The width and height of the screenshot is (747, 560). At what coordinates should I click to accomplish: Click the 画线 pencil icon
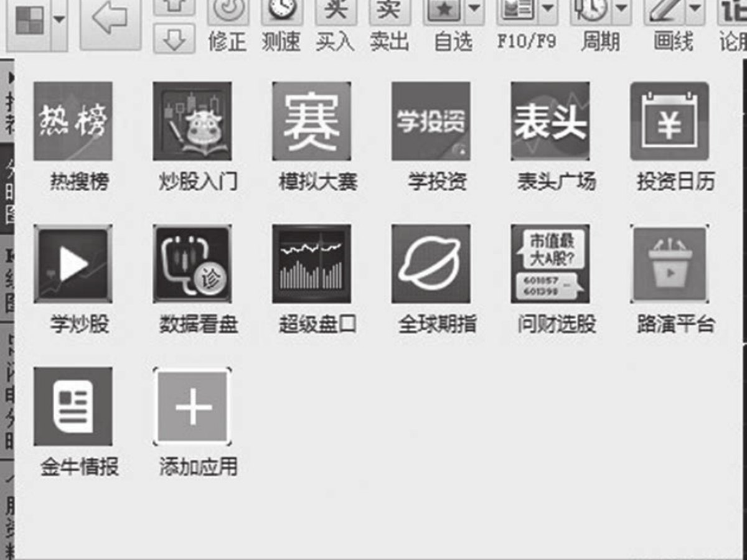coord(664,11)
